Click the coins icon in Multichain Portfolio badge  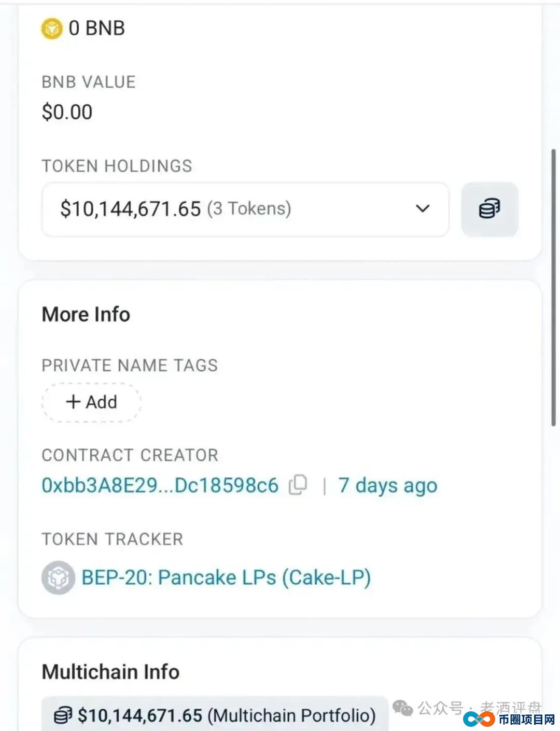(63, 716)
